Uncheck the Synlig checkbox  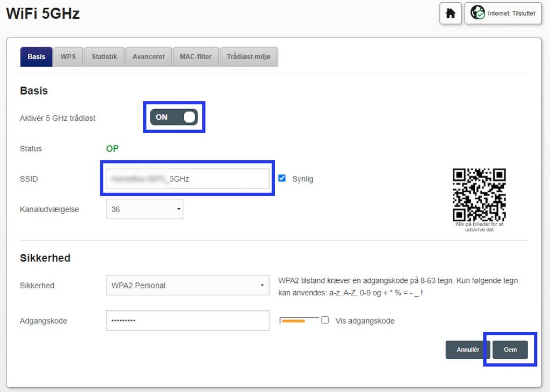pyautogui.click(x=282, y=178)
